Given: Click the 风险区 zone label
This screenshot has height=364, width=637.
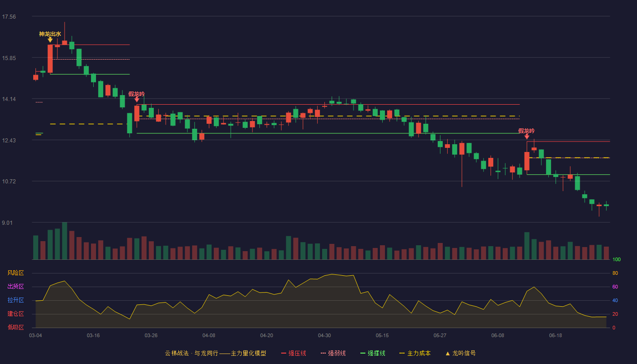Looking at the screenshot, I should click(x=15, y=273).
